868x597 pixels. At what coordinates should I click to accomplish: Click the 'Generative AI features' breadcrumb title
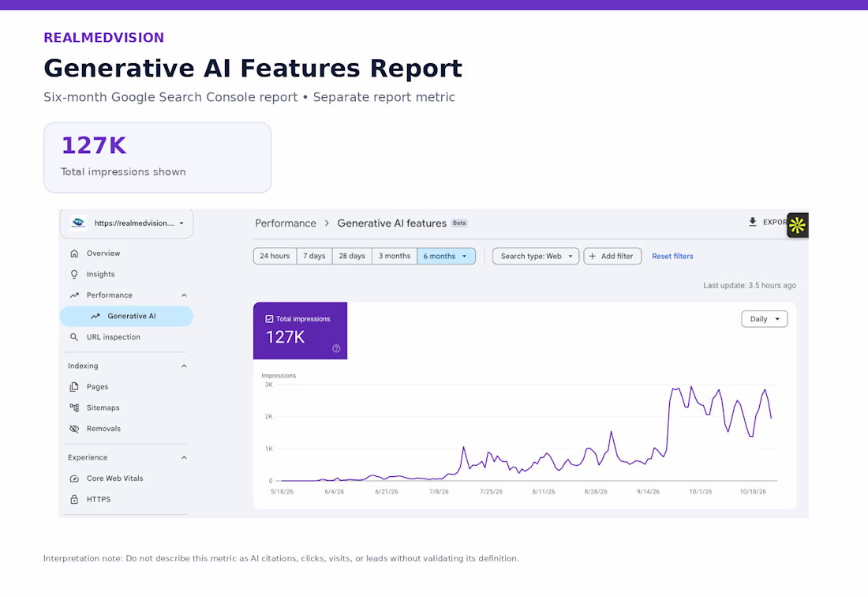(x=392, y=223)
